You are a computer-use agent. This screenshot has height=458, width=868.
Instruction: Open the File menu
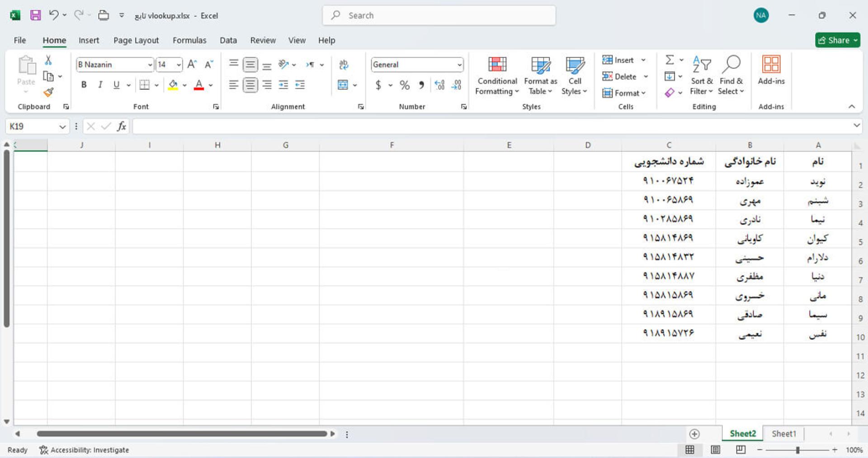(x=20, y=40)
